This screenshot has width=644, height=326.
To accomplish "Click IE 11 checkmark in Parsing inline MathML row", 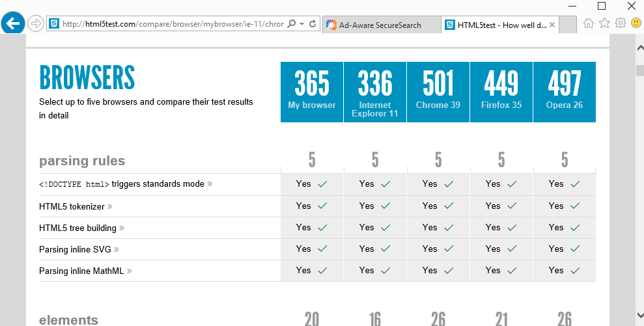I will [385, 271].
